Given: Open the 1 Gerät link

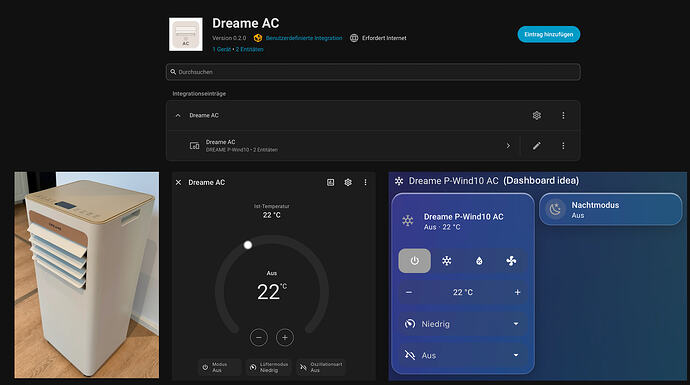Looking at the screenshot, I should (222, 49).
